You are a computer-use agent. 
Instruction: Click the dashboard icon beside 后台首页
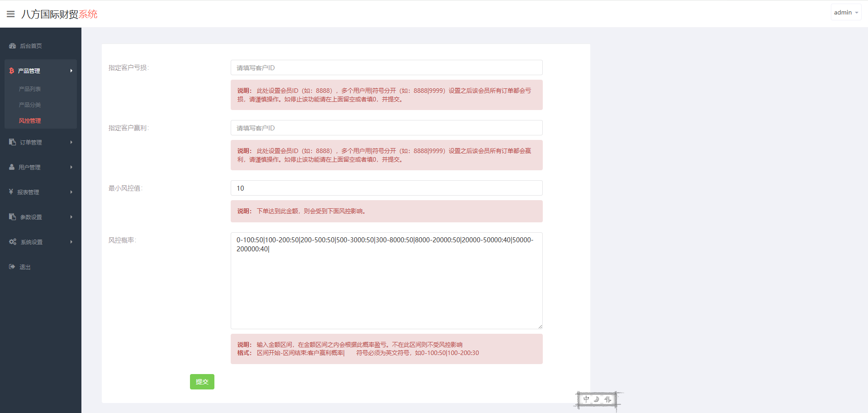pos(13,46)
